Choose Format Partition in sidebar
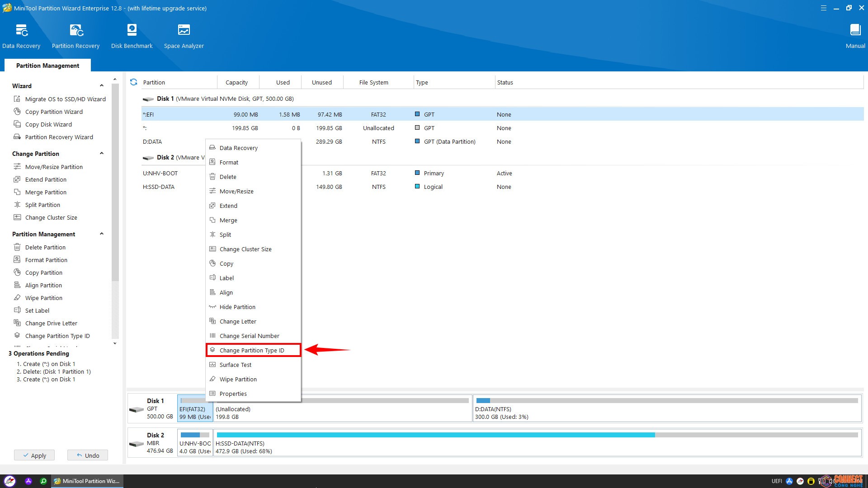Image resolution: width=868 pixels, height=488 pixels. pos(41,260)
